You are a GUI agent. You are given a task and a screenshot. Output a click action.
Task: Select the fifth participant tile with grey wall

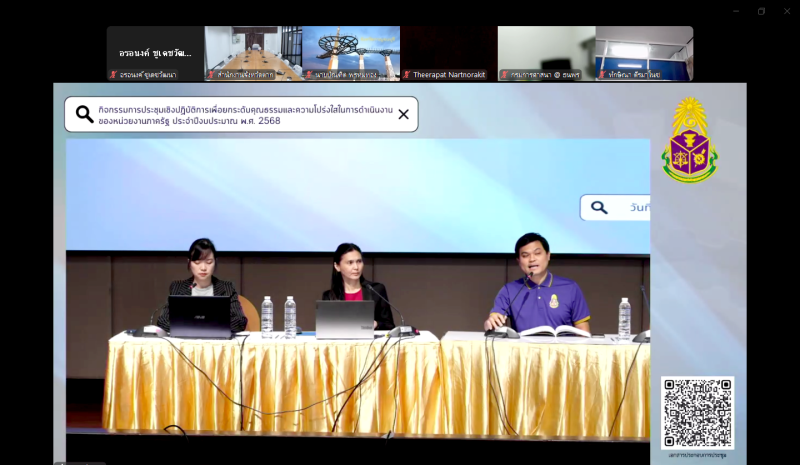coord(546,50)
